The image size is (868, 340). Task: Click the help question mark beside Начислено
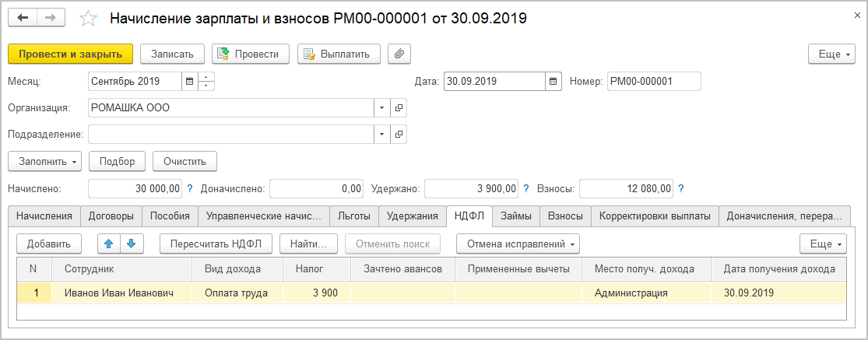pyautogui.click(x=190, y=188)
